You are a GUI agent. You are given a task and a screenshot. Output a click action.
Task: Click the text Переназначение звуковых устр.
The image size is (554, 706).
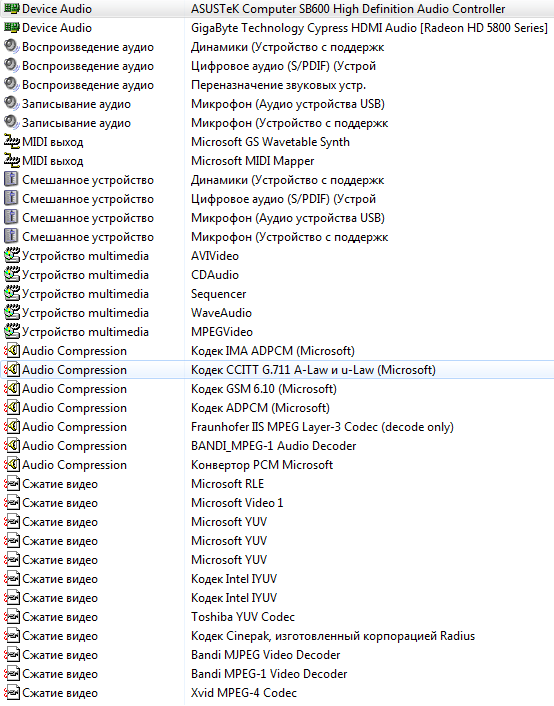[x=278, y=85]
